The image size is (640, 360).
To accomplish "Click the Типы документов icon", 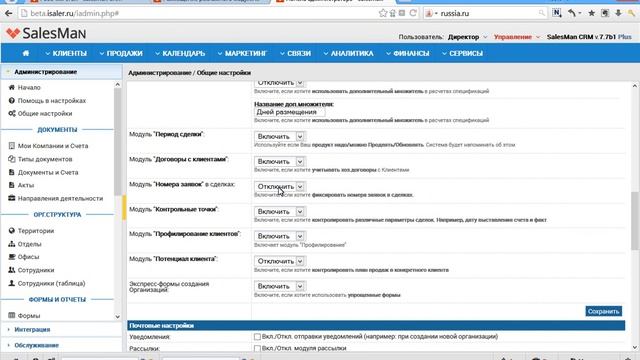I will click(x=11, y=159).
